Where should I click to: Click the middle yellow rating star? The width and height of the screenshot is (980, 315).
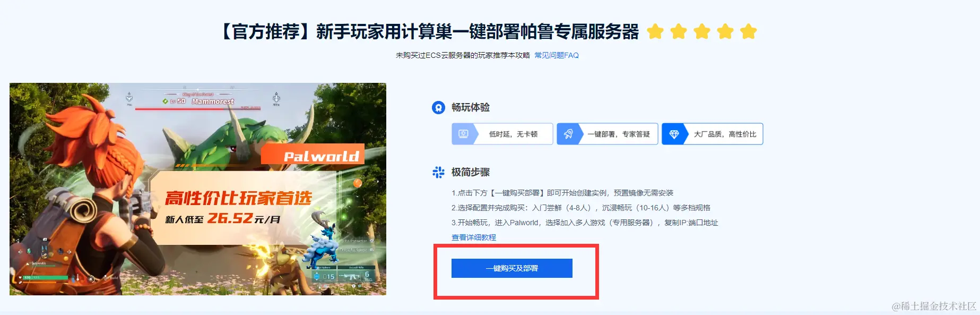pyautogui.click(x=702, y=31)
